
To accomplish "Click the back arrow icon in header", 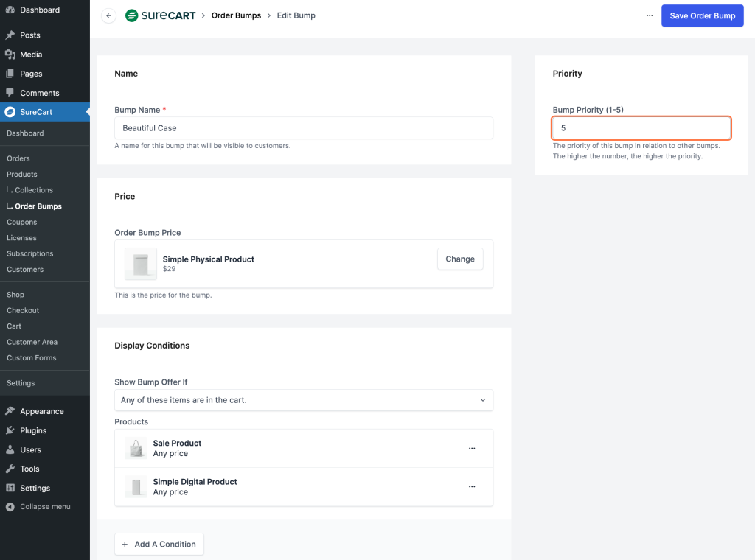I will [x=108, y=15].
